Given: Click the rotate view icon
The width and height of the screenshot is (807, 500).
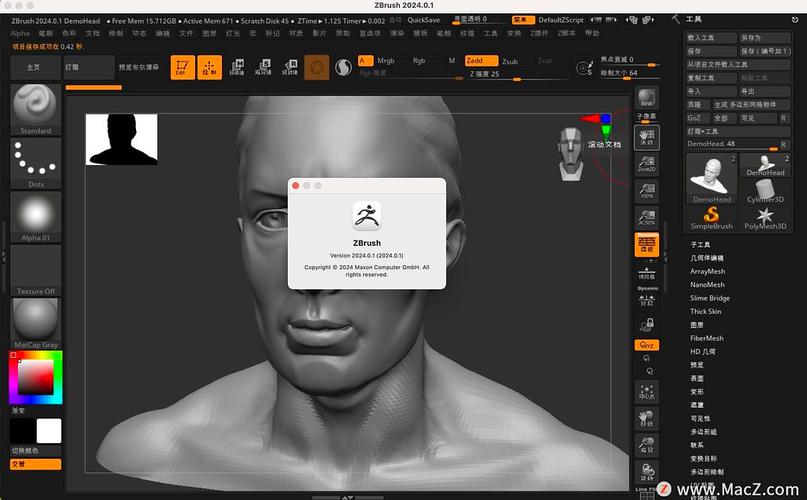Looking at the screenshot, I should click(x=646, y=472).
